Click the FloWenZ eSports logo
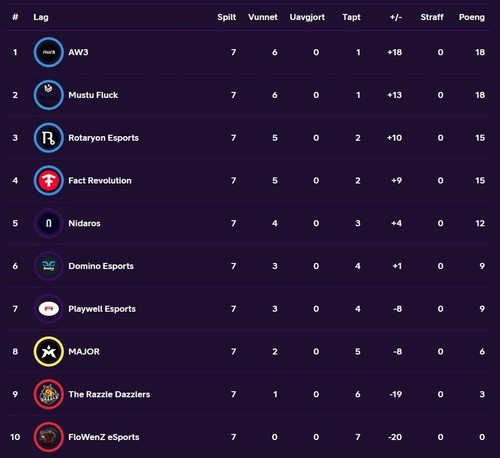 [x=49, y=437]
